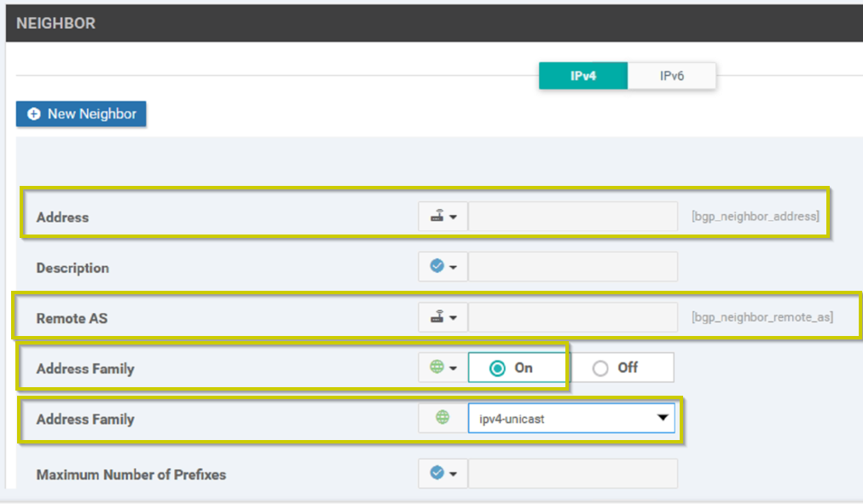Open the Address row scope dropdown

(453, 217)
